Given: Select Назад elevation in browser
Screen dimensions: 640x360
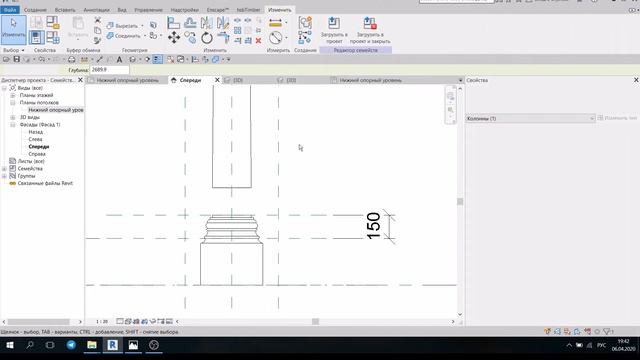Looking at the screenshot, I should (x=36, y=132).
